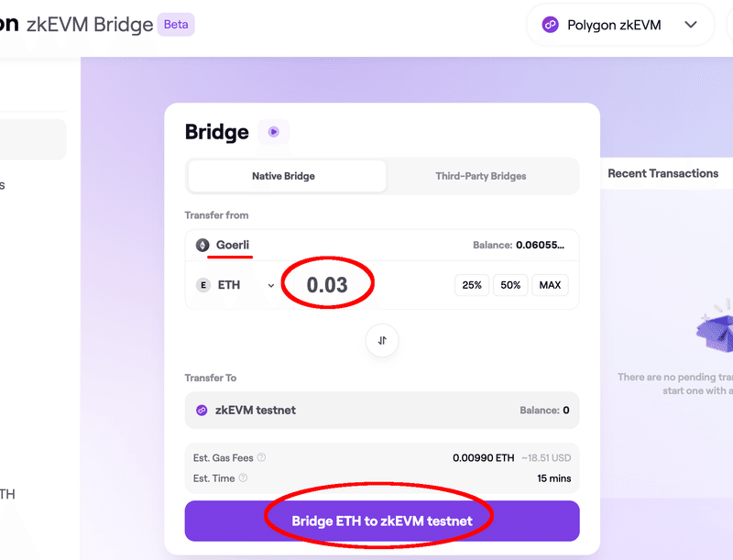
Task: Select the zkEVM testnet destination row
Action: coord(382,411)
